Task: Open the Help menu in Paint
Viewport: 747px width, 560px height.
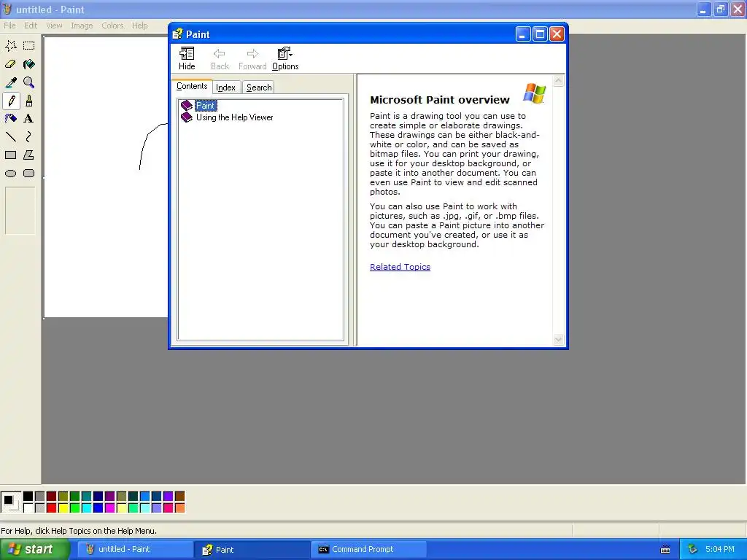Action: (139, 26)
